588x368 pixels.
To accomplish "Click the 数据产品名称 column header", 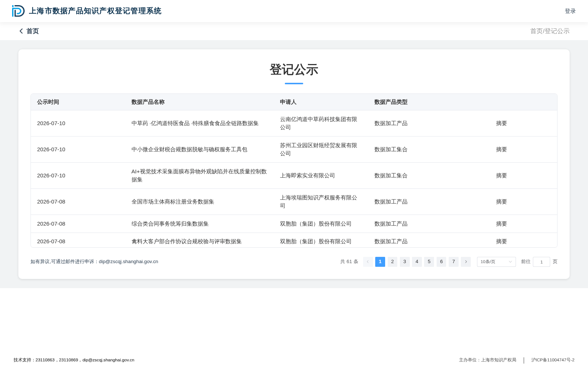I will pyautogui.click(x=148, y=102).
